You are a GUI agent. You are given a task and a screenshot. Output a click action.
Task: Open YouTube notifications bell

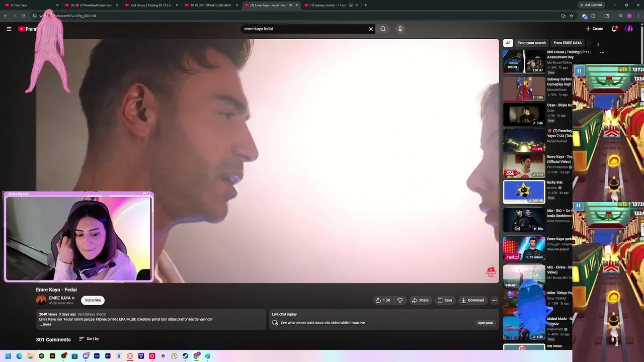[x=614, y=29]
